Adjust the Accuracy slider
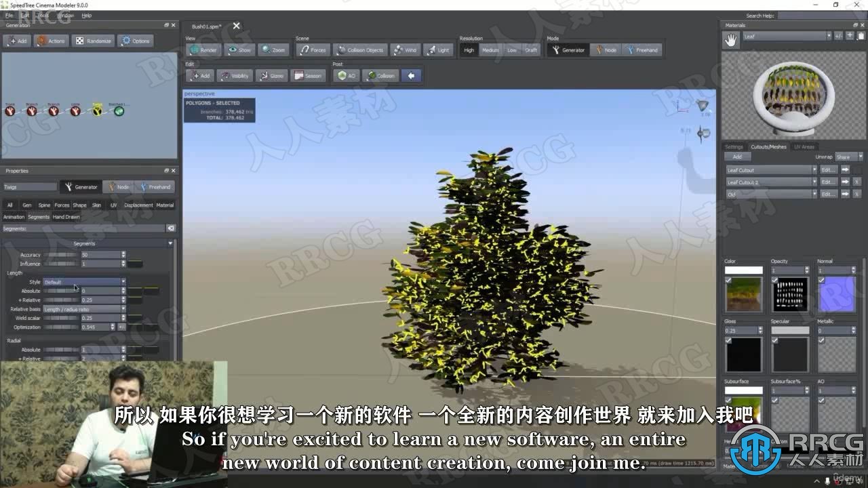 (61, 255)
